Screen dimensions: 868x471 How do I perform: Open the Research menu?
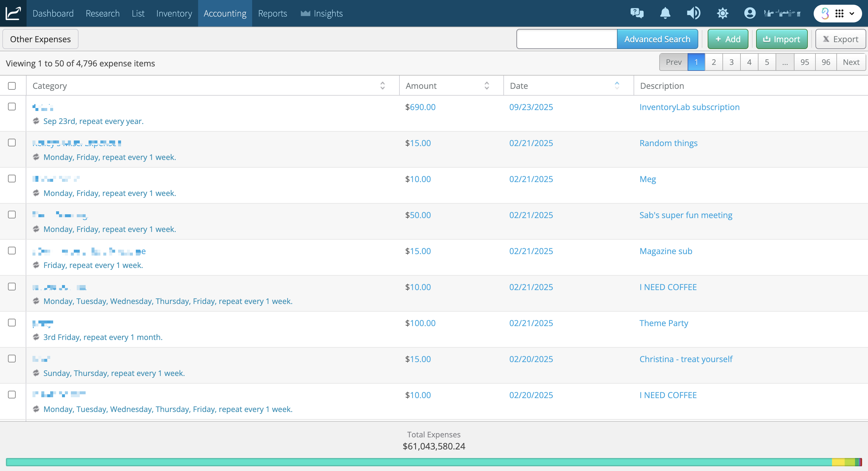pyautogui.click(x=102, y=13)
